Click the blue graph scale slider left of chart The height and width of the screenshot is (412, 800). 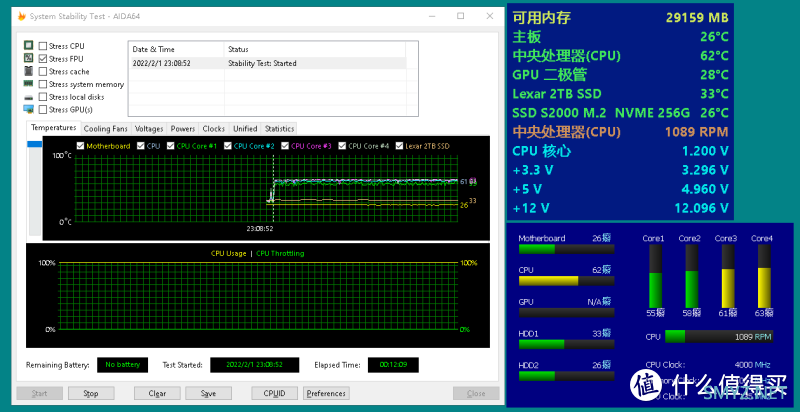click(35, 147)
